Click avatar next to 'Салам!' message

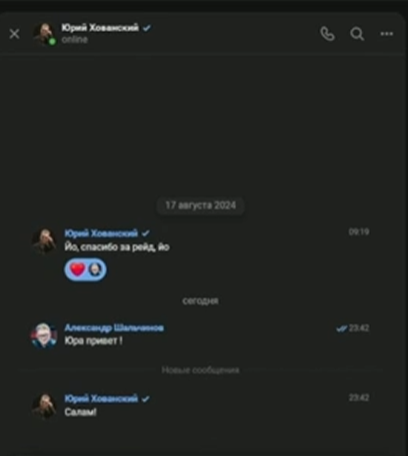(44, 406)
